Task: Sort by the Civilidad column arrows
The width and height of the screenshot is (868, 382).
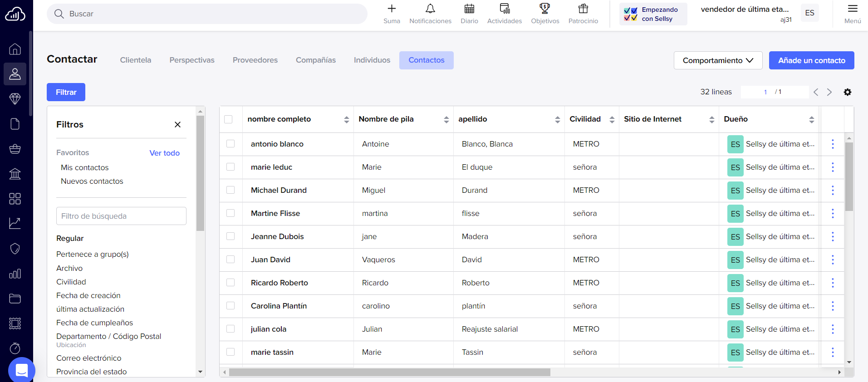Action: pos(612,119)
